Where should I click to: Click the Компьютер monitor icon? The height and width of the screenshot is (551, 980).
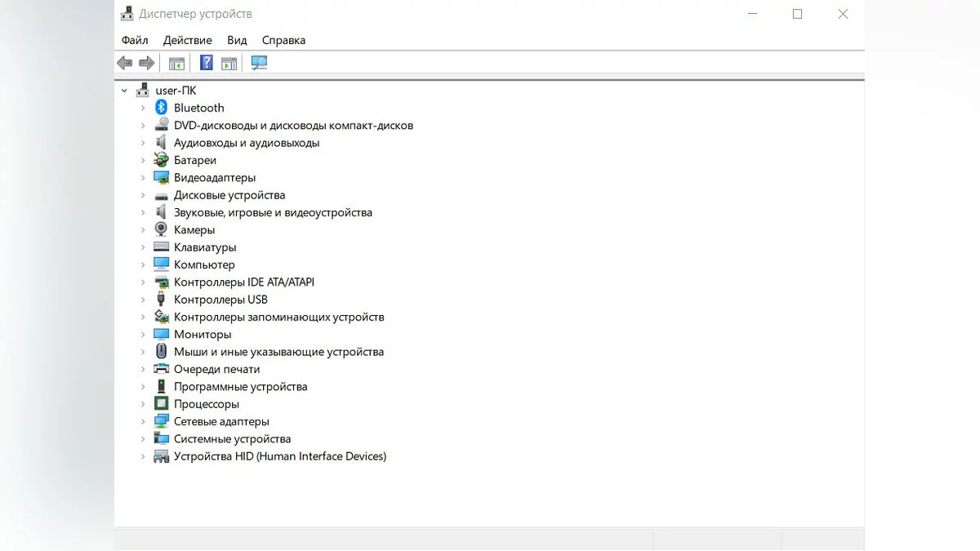pos(161,264)
